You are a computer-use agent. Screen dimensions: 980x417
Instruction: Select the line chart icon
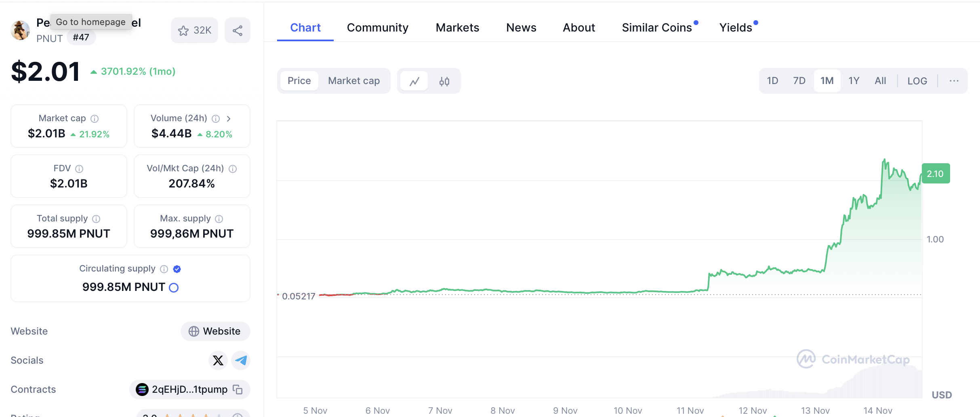point(414,81)
